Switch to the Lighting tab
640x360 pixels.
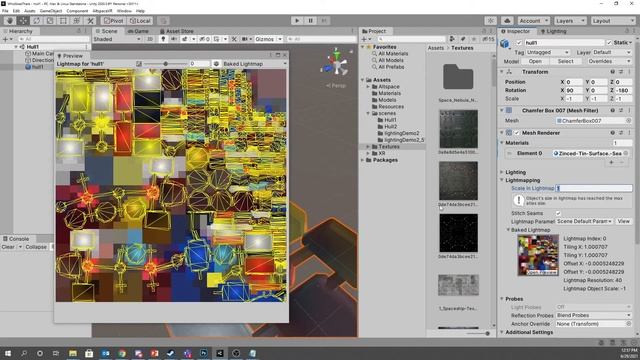553,31
